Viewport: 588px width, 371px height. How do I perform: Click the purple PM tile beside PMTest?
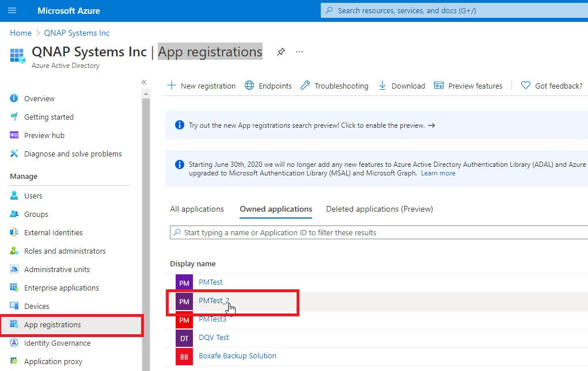tap(184, 282)
